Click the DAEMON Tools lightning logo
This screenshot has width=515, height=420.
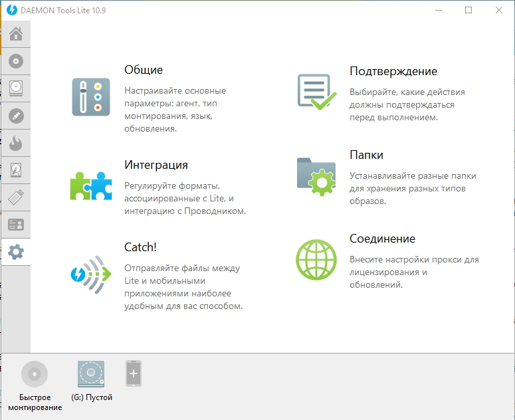point(12,10)
